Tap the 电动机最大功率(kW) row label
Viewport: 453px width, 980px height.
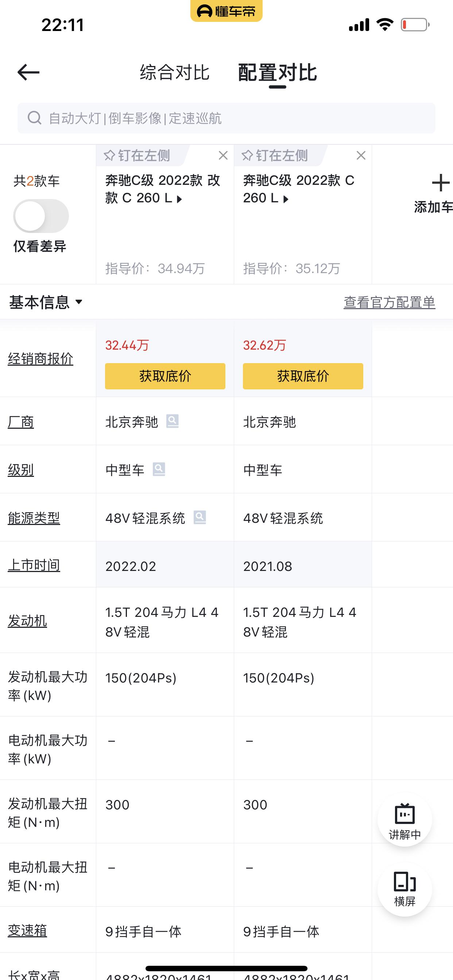point(47,750)
